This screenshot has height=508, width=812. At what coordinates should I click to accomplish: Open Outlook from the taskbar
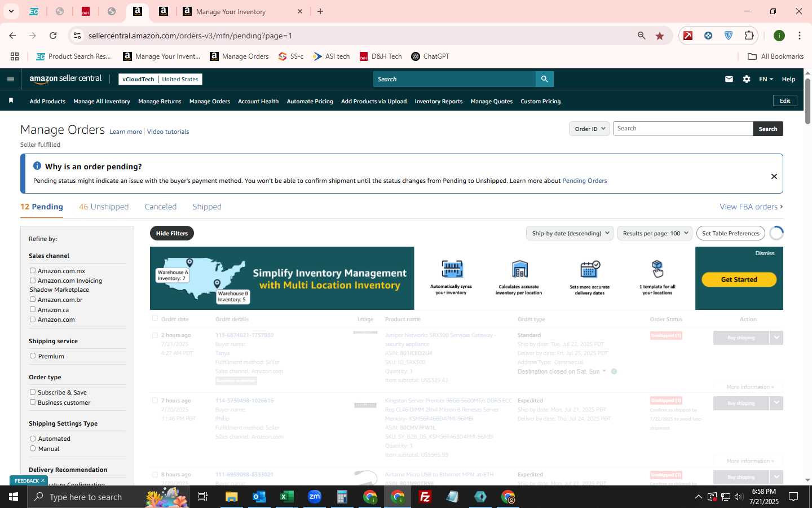click(259, 497)
